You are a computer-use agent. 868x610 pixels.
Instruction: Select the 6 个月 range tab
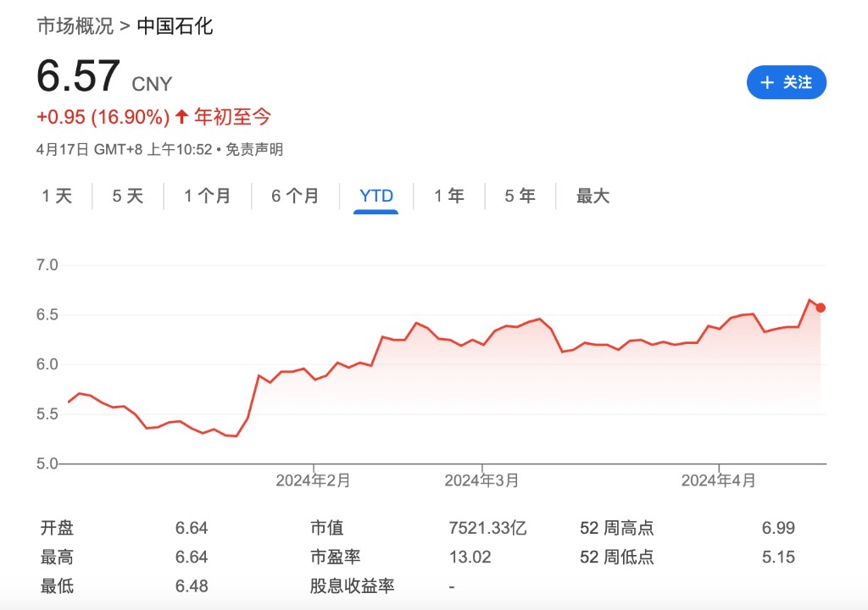click(295, 196)
